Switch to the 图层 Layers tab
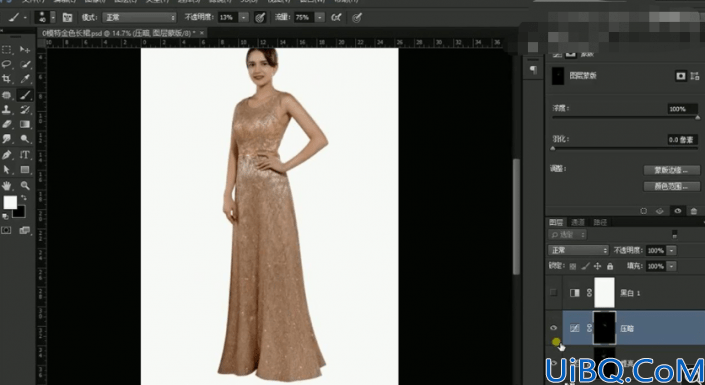 tap(556, 222)
